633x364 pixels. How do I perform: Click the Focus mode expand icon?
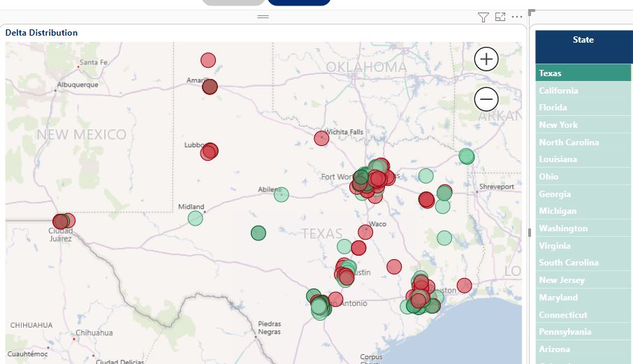pyautogui.click(x=500, y=17)
